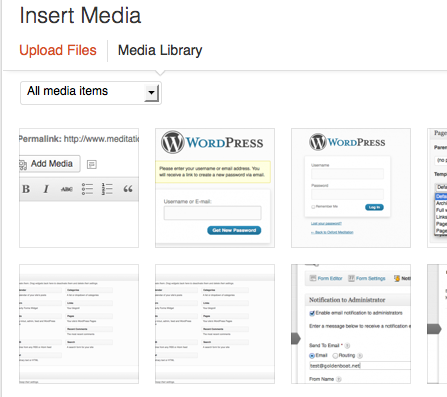Select the Add Media editor screenshot thumbnail
Image resolution: width=447 pixels, height=397 pixels.
pos(79,188)
